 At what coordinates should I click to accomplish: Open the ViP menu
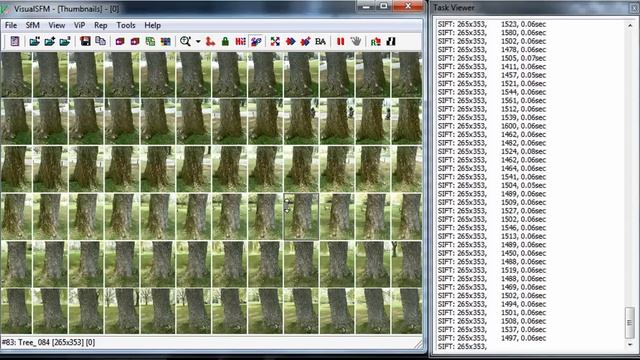pos(80,25)
